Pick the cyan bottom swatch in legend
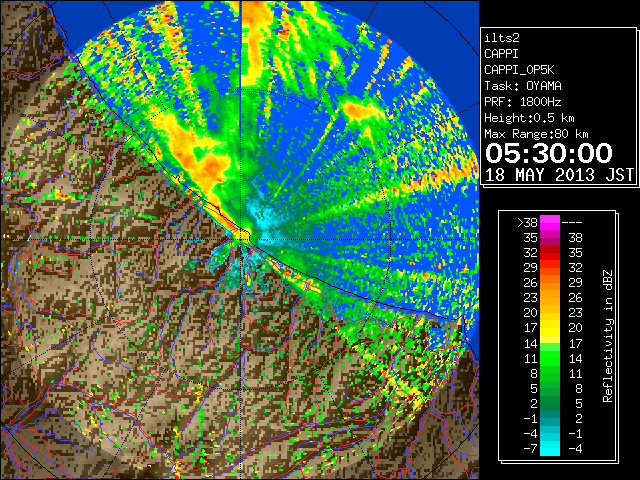Viewport: 640px width, 480px height. coord(550,449)
